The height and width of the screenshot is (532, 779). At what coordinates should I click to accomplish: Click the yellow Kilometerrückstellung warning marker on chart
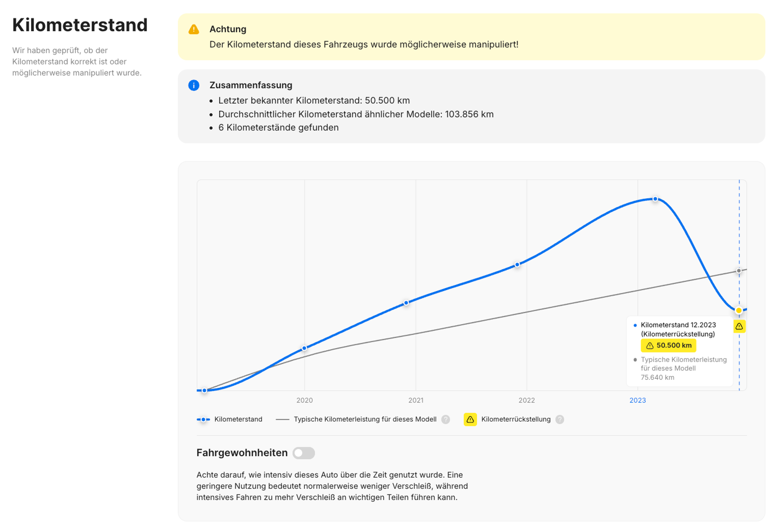tap(739, 326)
